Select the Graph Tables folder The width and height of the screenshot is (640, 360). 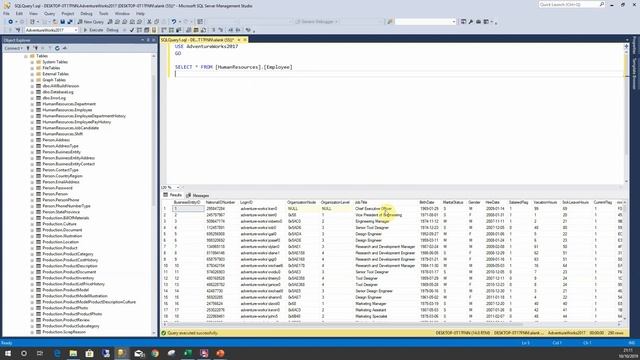54,80
